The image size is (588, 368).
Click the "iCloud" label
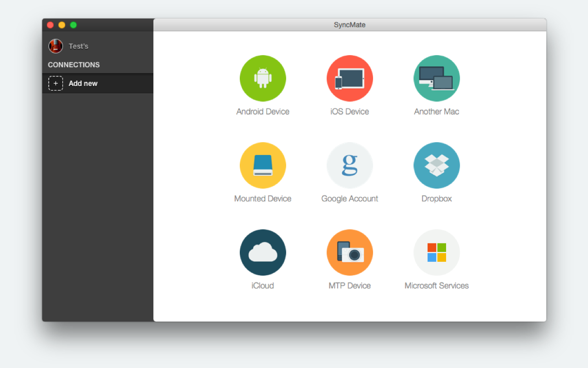coord(263,286)
